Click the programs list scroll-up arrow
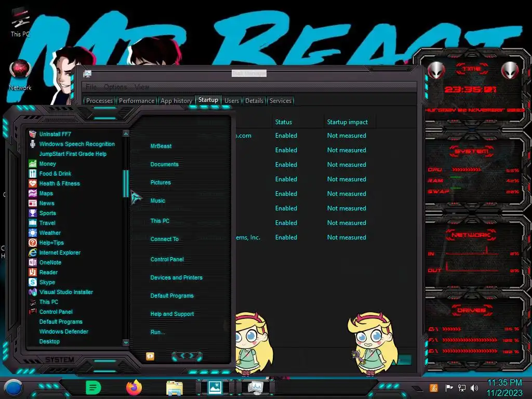 [126, 134]
